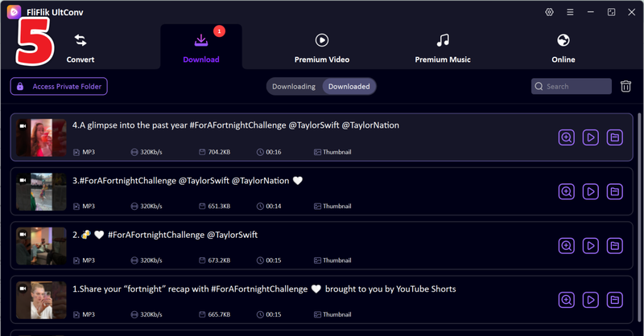
Task: Open the hamburger menu in title bar
Action: [570, 12]
